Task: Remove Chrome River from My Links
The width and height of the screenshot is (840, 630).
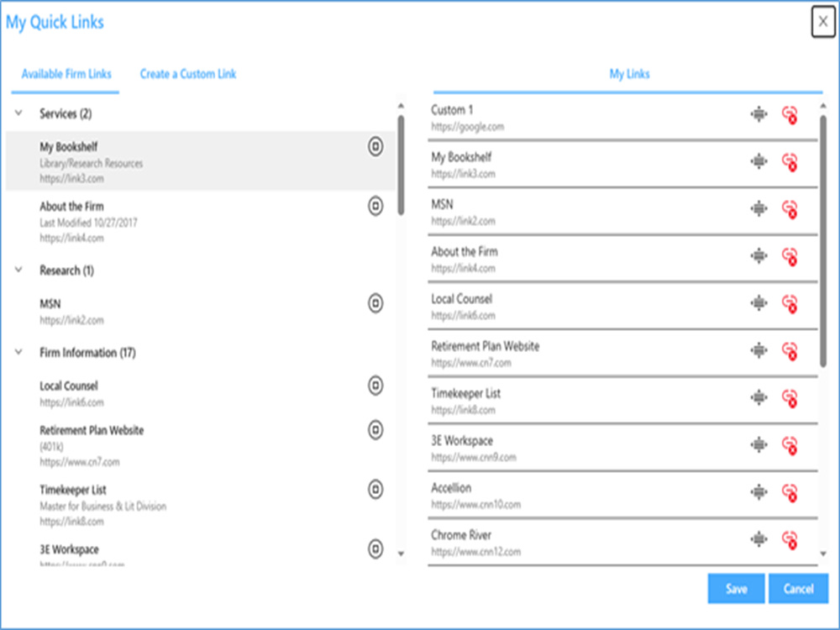Action: coord(790,540)
